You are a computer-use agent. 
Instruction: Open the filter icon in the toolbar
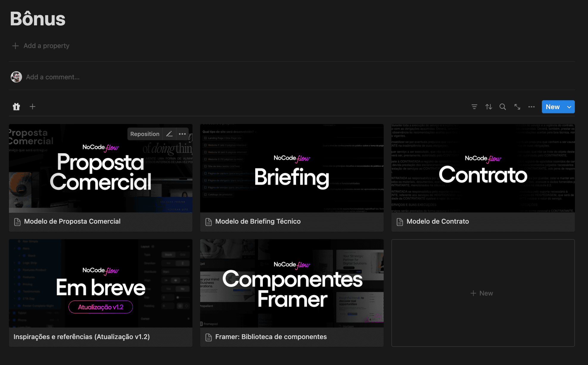coord(474,107)
